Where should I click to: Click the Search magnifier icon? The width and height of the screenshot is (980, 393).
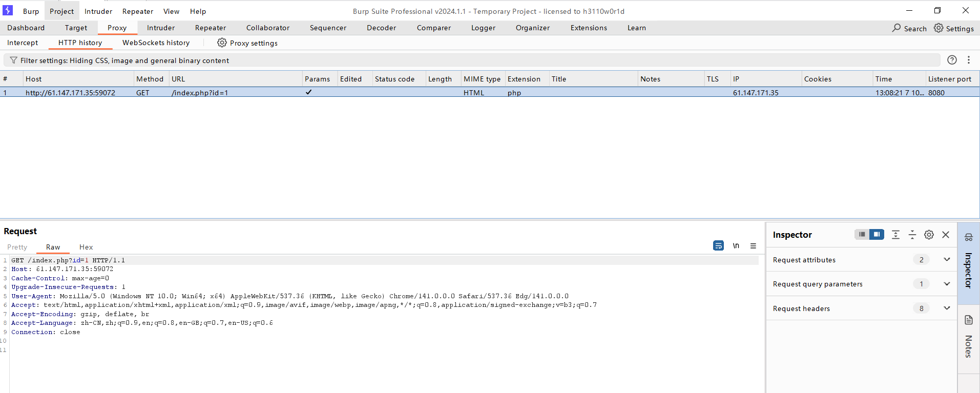pyautogui.click(x=896, y=28)
